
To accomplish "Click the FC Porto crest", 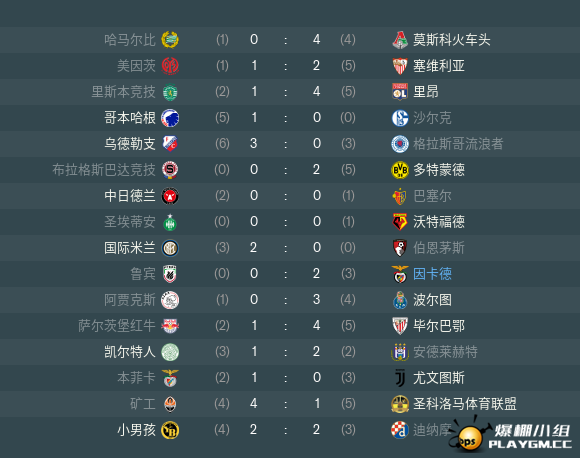I will (400, 300).
